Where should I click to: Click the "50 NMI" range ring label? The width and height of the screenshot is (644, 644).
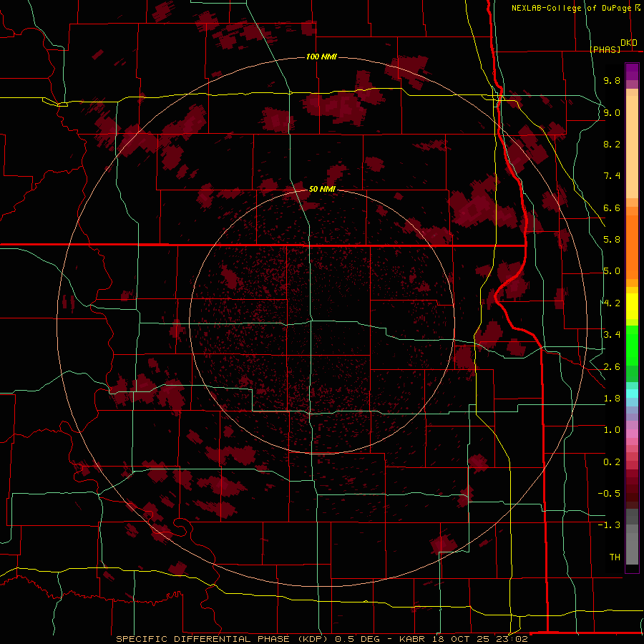[x=322, y=189]
